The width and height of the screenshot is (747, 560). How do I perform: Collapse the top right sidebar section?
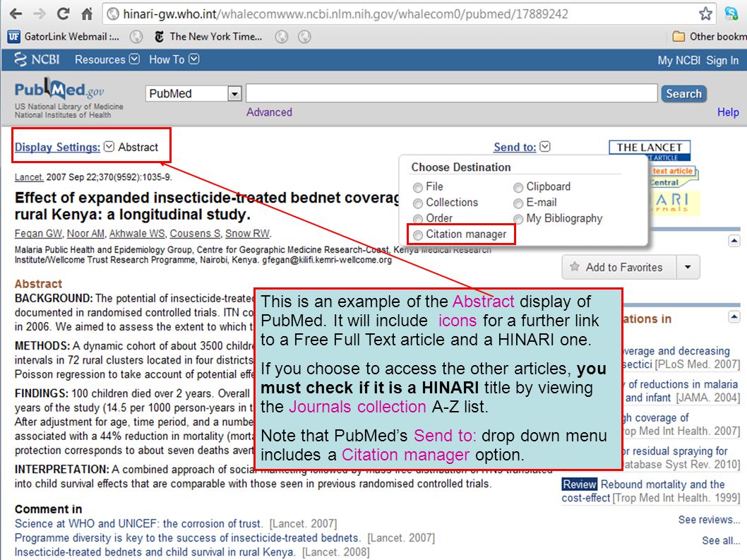[x=734, y=241]
